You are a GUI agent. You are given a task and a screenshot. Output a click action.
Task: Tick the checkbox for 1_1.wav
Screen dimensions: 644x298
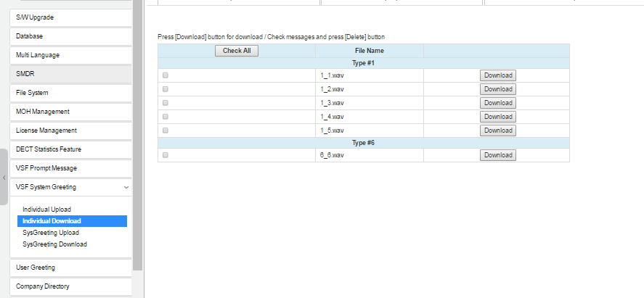coord(166,75)
